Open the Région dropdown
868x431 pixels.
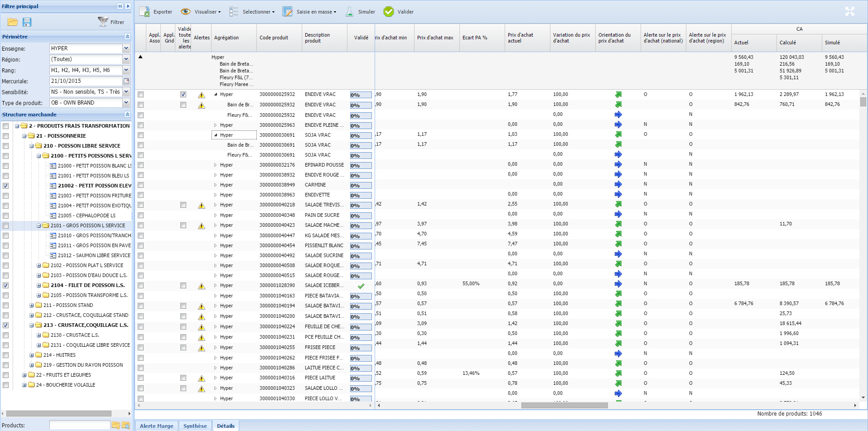pos(126,59)
